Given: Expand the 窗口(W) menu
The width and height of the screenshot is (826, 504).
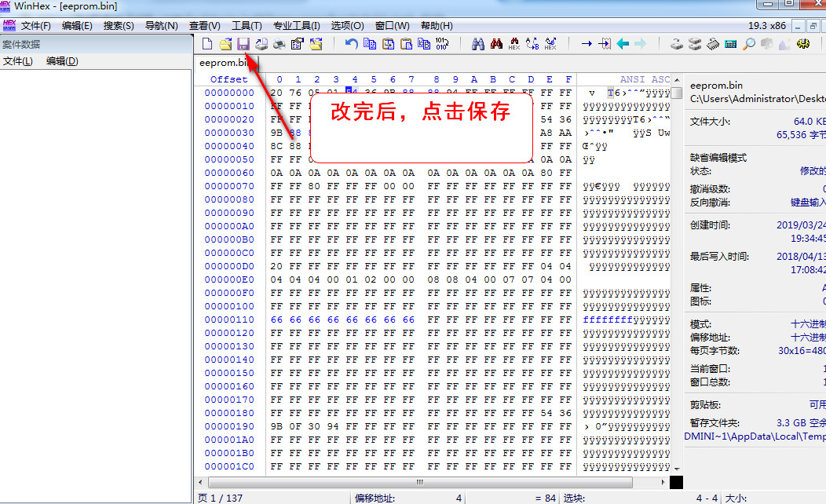Looking at the screenshot, I should [x=391, y=24].
